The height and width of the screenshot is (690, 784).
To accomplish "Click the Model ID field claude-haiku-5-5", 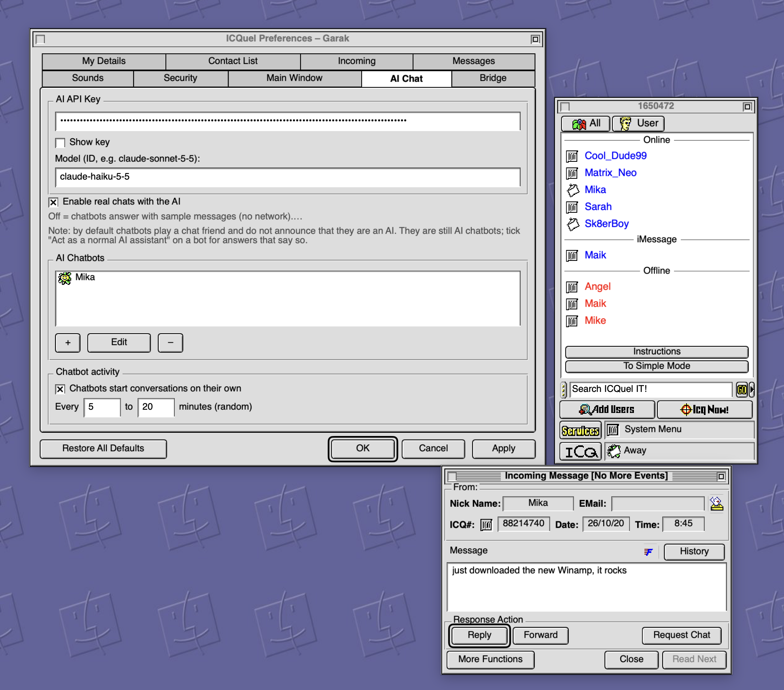I will click(x=288, y=177).
